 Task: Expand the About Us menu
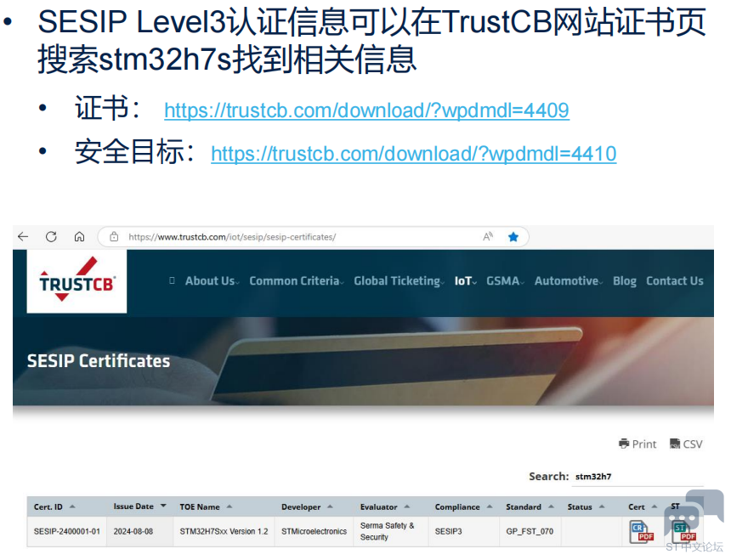click(212, 281)
